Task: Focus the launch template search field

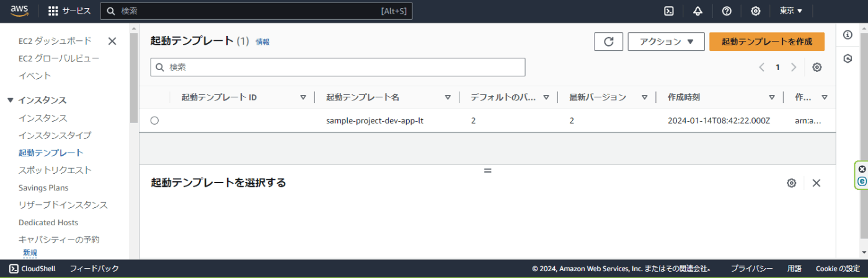Action: tap(338, 67)
